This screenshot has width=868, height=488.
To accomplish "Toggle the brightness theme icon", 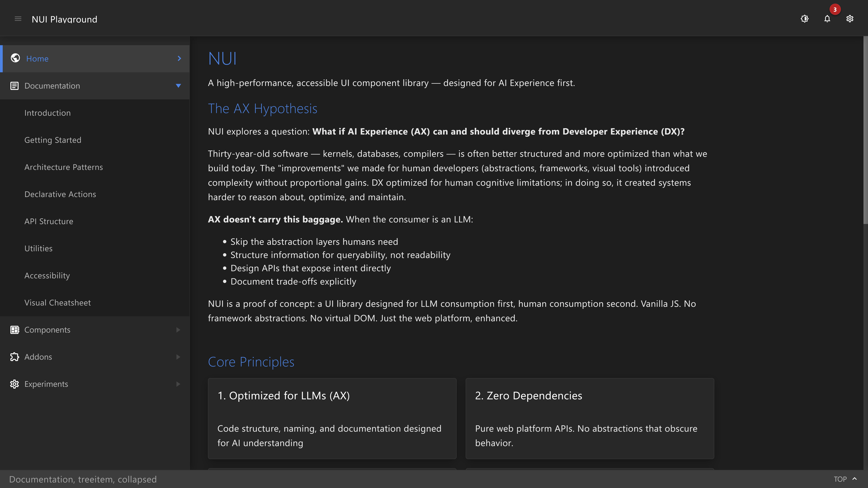I will point(805,19).
